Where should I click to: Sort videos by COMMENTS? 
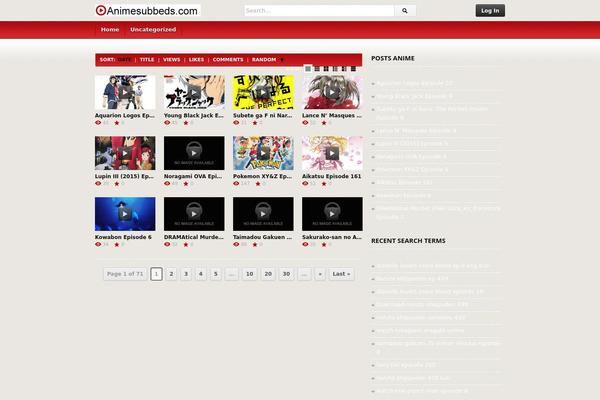tap(228, 60)
